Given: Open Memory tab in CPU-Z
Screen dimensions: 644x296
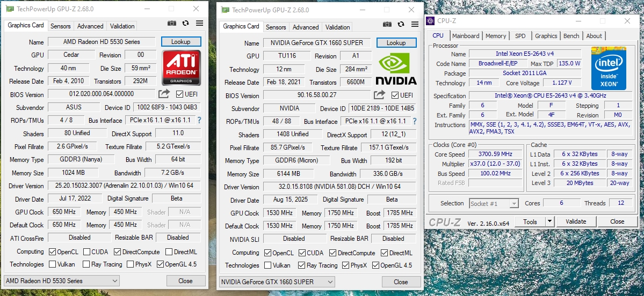Looking at the screenshot, I should coord(496,36).
